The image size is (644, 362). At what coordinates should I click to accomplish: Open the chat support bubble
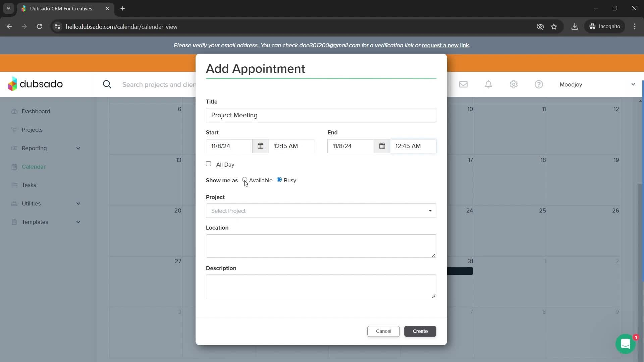(625, 344)
